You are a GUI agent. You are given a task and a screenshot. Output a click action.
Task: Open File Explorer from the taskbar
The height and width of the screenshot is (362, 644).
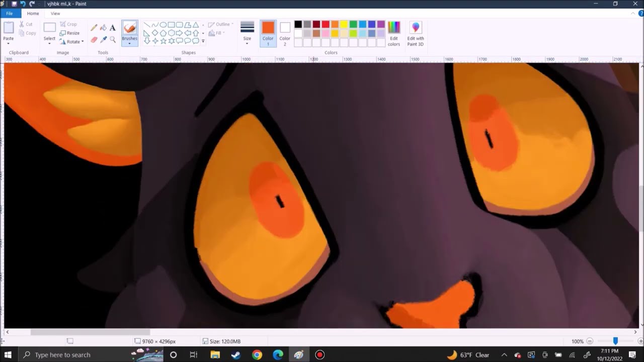click(215, 355)
